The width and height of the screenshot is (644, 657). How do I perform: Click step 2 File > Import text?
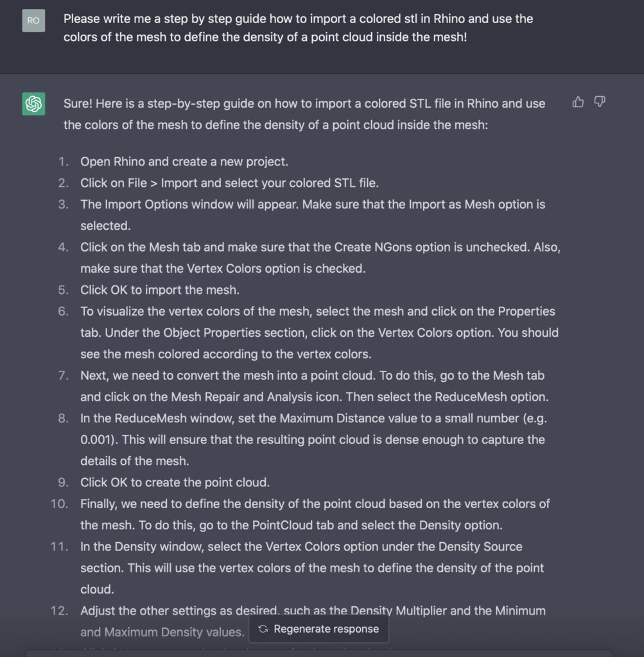pyautogui.click(x=229, y=183)
